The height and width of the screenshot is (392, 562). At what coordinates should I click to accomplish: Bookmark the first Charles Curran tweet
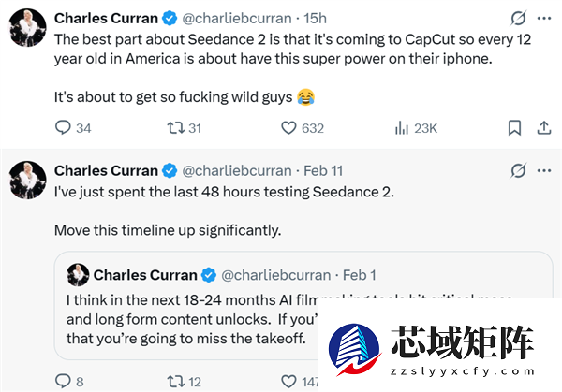click(x=514, y=127)
